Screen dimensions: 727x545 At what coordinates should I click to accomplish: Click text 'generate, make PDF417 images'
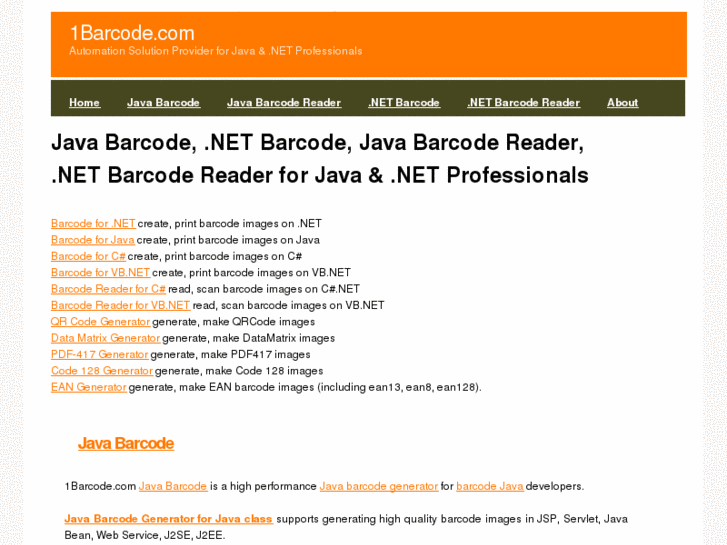click(x=230, y=354)
